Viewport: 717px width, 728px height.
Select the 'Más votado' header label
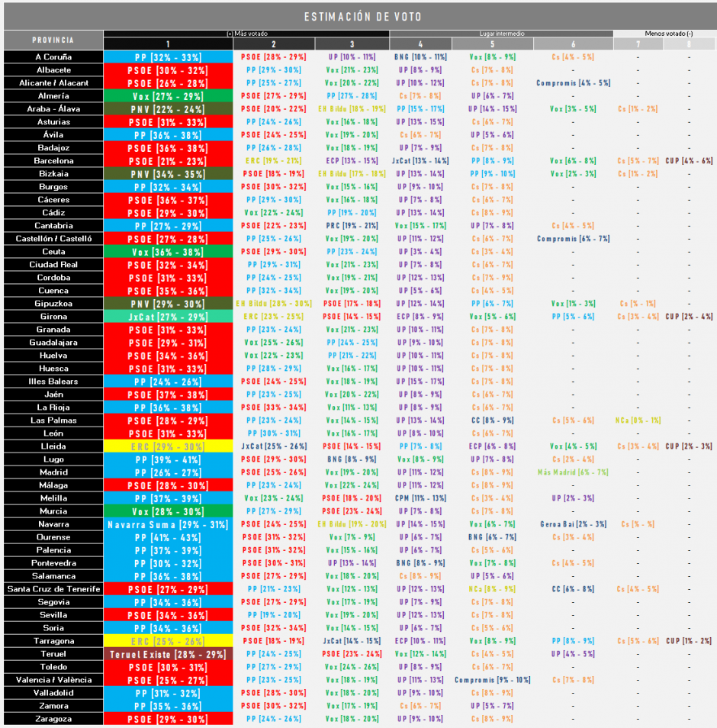click(x=247, y=34)
